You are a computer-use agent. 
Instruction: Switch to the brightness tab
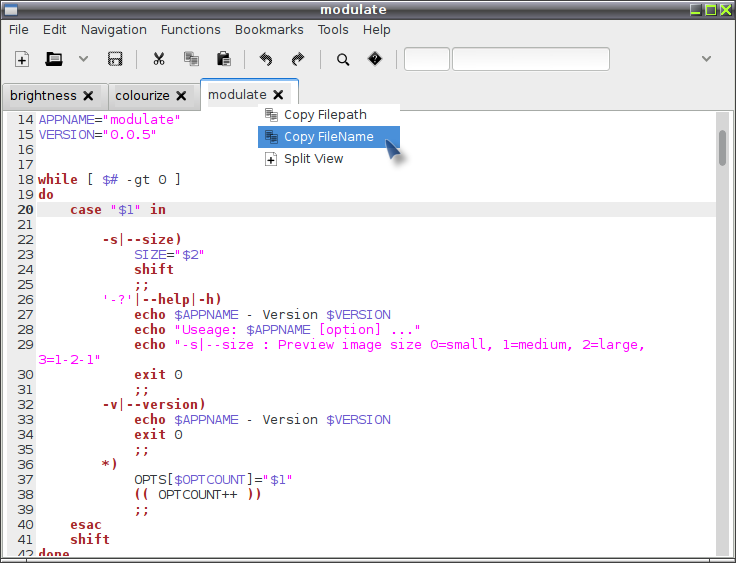click(43, 96)
